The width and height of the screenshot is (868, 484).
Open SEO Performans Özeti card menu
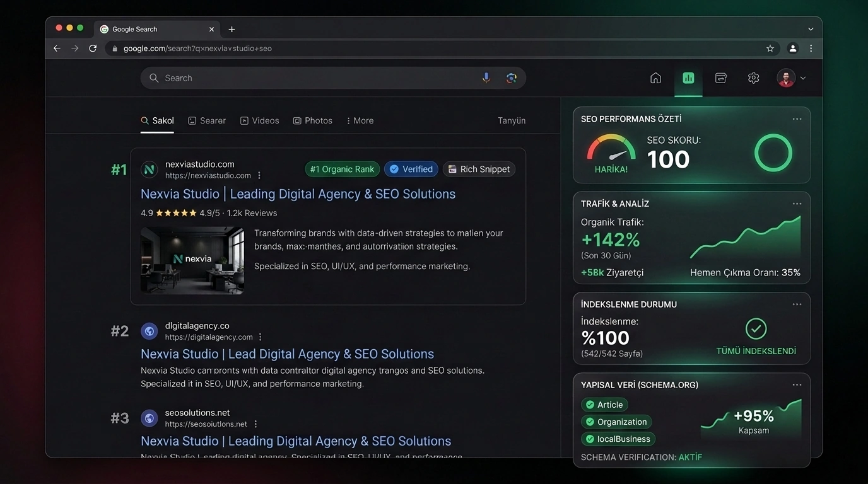pyautogui.click(x=797, y=119)
